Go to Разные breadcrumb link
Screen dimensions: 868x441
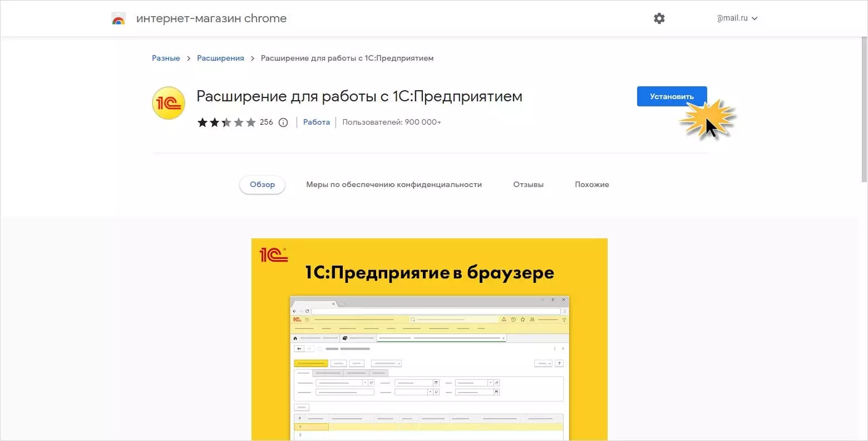166,58
